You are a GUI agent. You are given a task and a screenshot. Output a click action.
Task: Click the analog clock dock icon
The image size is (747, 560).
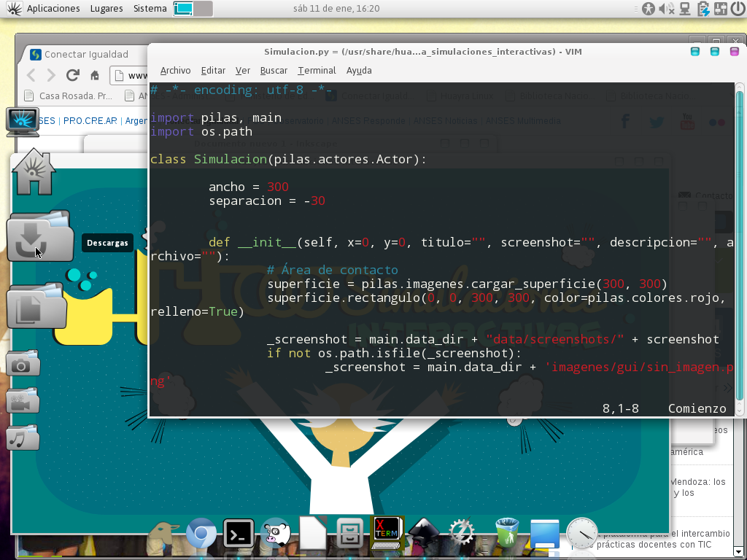[x=581, y=534]
